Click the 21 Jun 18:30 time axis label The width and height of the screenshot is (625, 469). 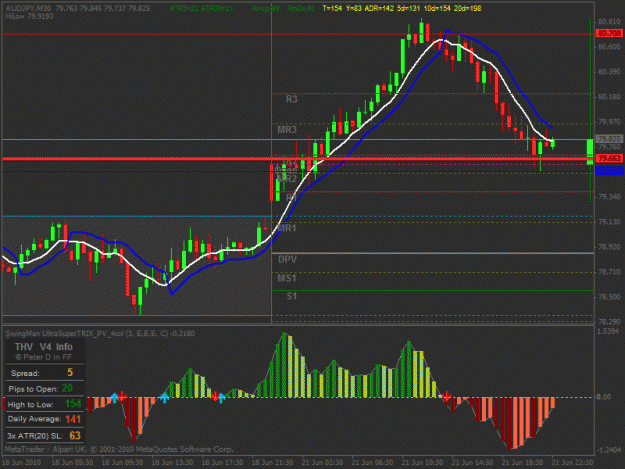[x=522, y=463]
